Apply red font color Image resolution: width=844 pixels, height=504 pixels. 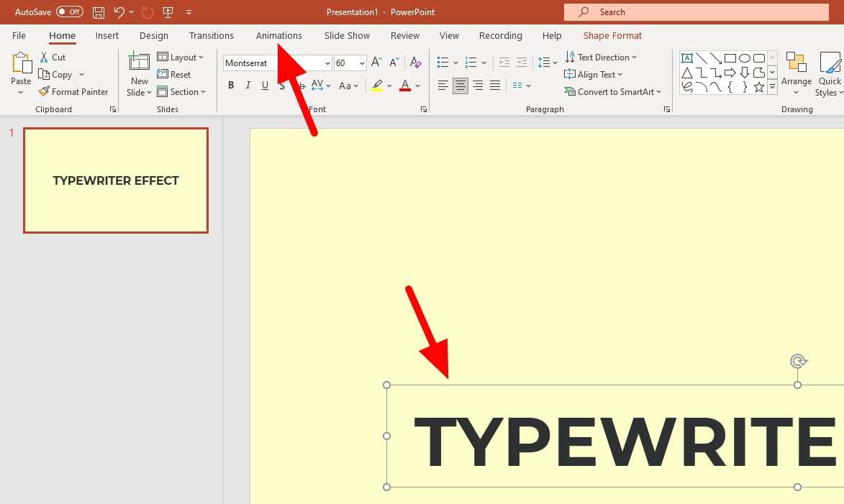point(405,85)
